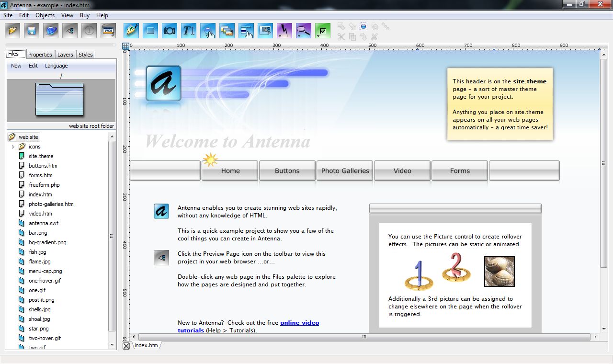The width and height of the screenshot is (613, 364).
Task: Click the Home navigation button on the page
Action: pyautogui.click(x=230, y=171)
